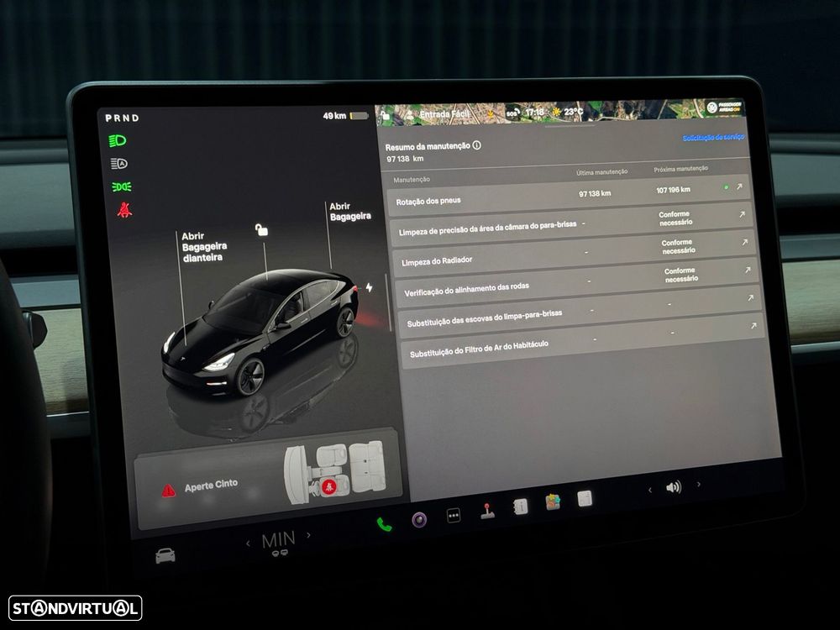Tap the 107 196 km next maintenance value

pos(673,190)
